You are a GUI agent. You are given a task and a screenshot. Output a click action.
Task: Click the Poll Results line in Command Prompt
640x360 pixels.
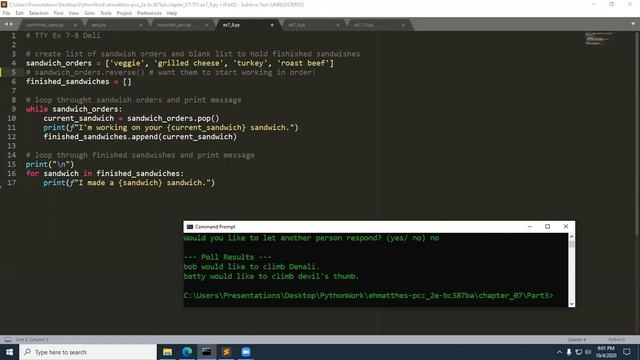point(227,257)
